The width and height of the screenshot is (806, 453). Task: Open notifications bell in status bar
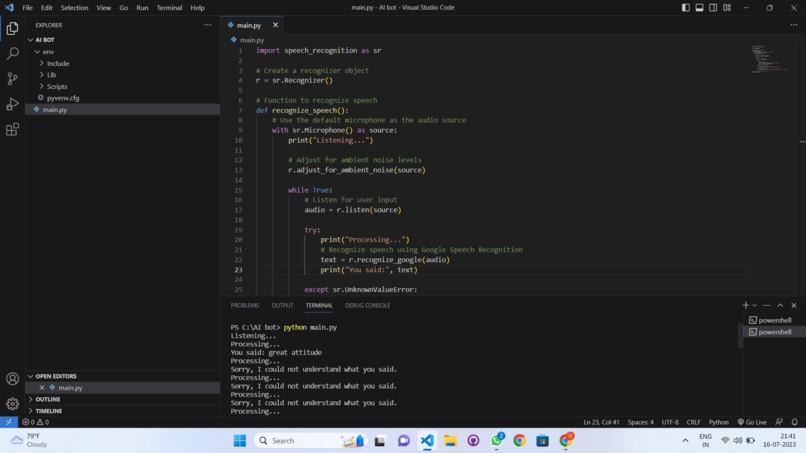click(795, 422)
